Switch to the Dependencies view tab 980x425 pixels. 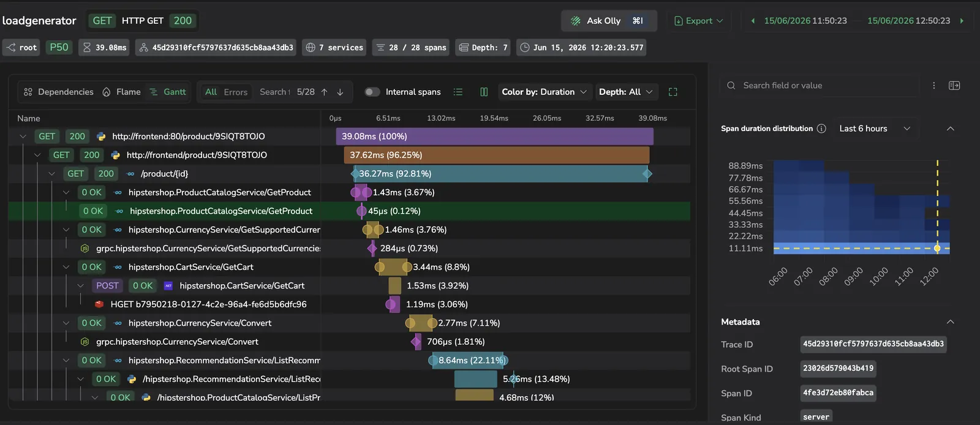58,92
